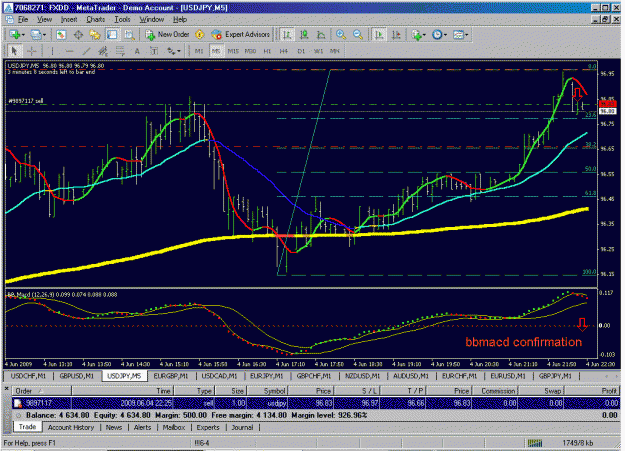Switch to USDCHF,M1 chart tab
Screen dimensions: 625x451
(x=28, y=376)
